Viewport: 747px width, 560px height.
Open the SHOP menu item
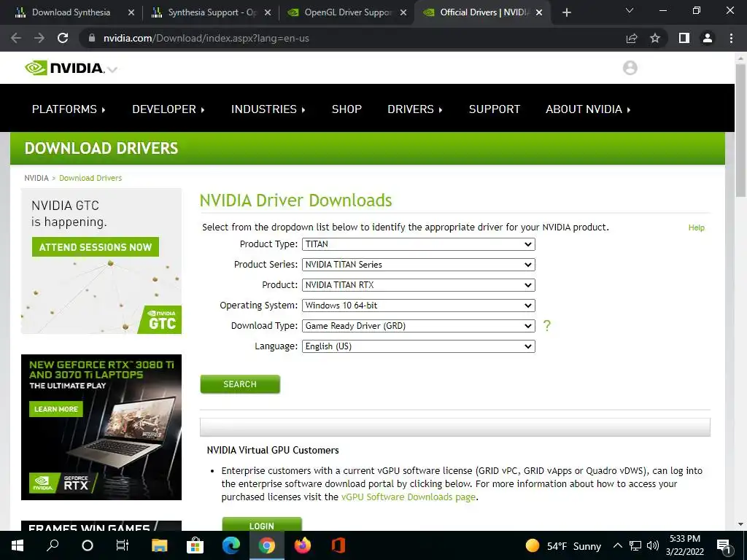click(347, 109)
